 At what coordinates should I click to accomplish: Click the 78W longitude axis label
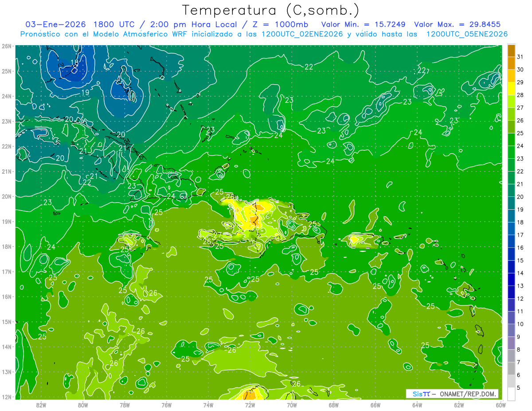coord(125,405)
